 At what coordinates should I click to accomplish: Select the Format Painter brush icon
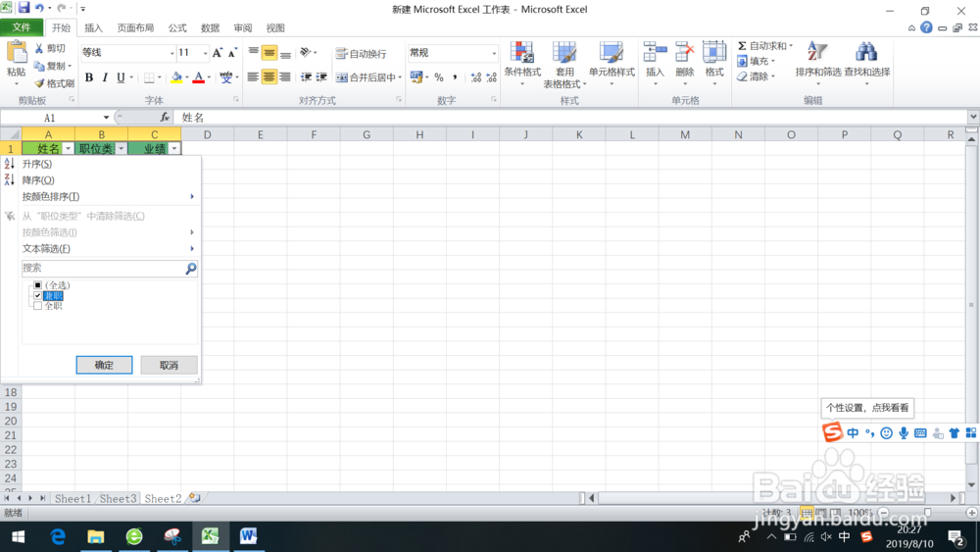pos(39,83)
